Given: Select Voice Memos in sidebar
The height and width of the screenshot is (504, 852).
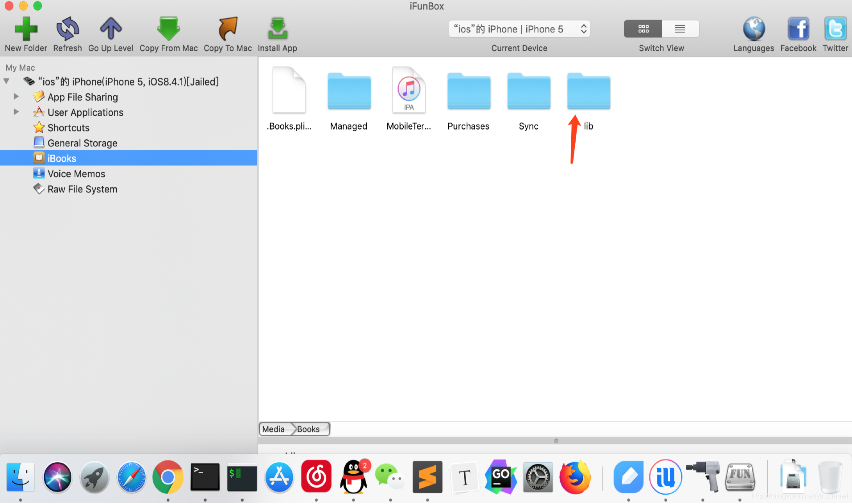Looking at the screenshot, I should pyautogui.click(x=76, y=174).
